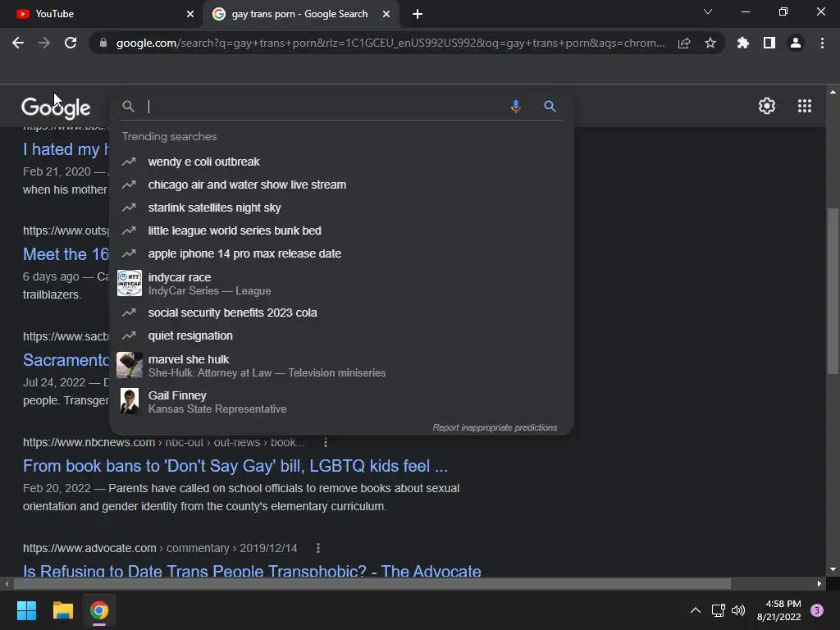Open the 'Meet the 16' result link
The height and width of the screenshot is (630, 840).
coord(66,254)
